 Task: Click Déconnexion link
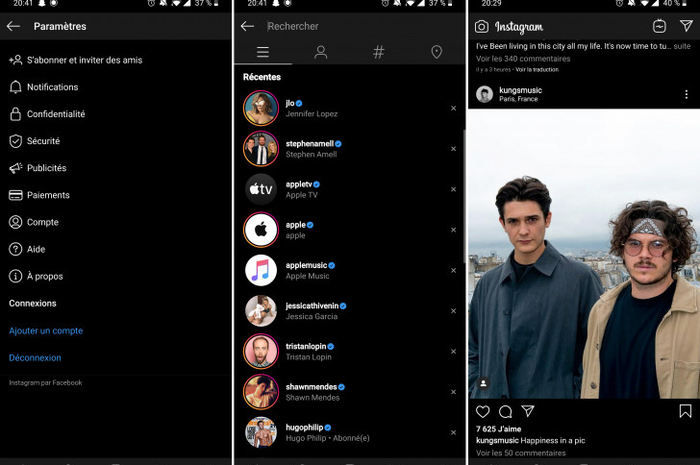click(35, 358)
